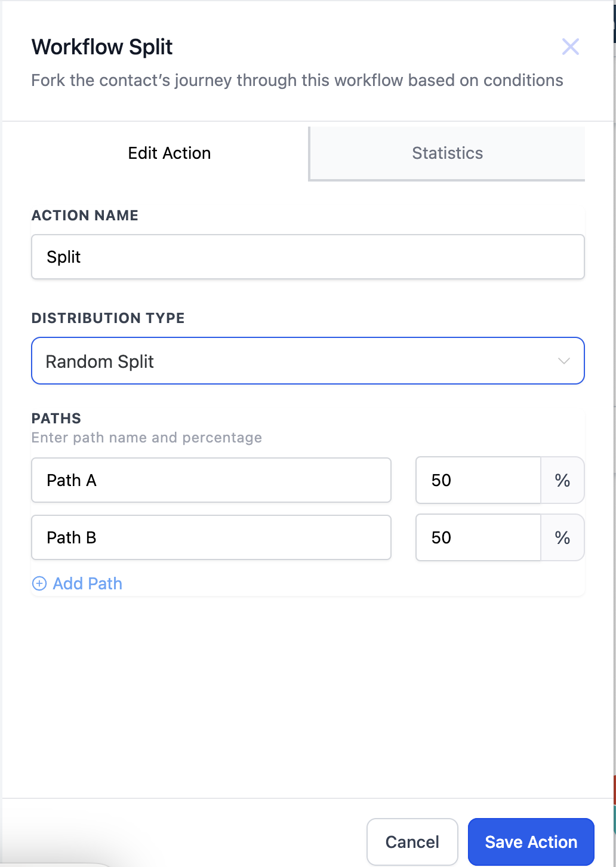The height and width of the screenshot is (867, 616).
Task: Select the Path A percentage value box
Action: [478, 480]
